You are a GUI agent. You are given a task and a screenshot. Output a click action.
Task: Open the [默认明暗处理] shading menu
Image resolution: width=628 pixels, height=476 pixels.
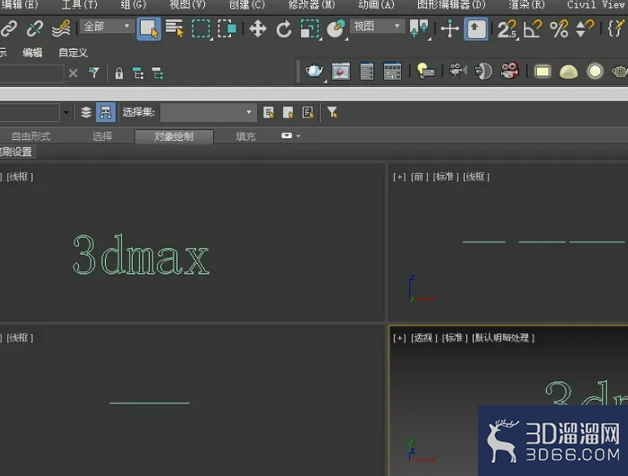coord(503,338)
